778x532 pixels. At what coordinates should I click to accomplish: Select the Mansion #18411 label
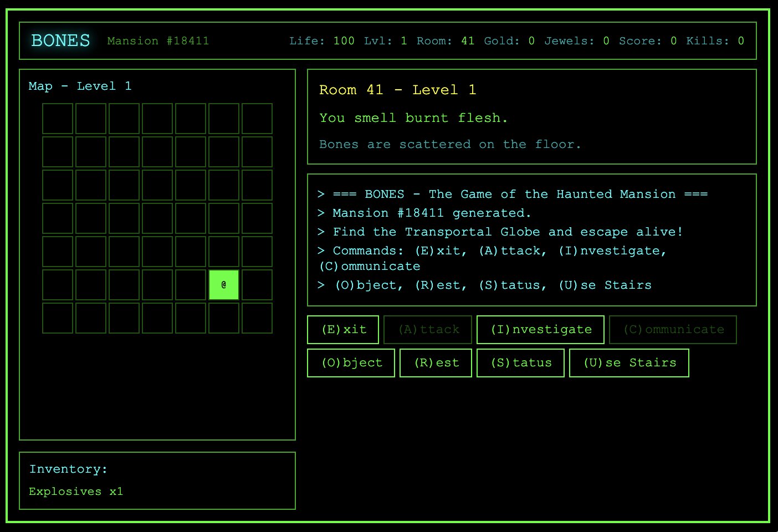[x=158, y=40]
